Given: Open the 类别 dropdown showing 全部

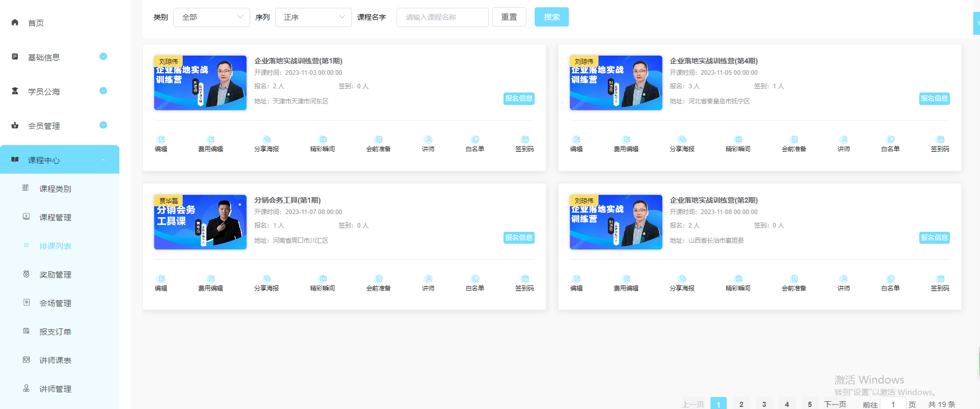Looking at the screenshot, I should [x=212, y=17].
